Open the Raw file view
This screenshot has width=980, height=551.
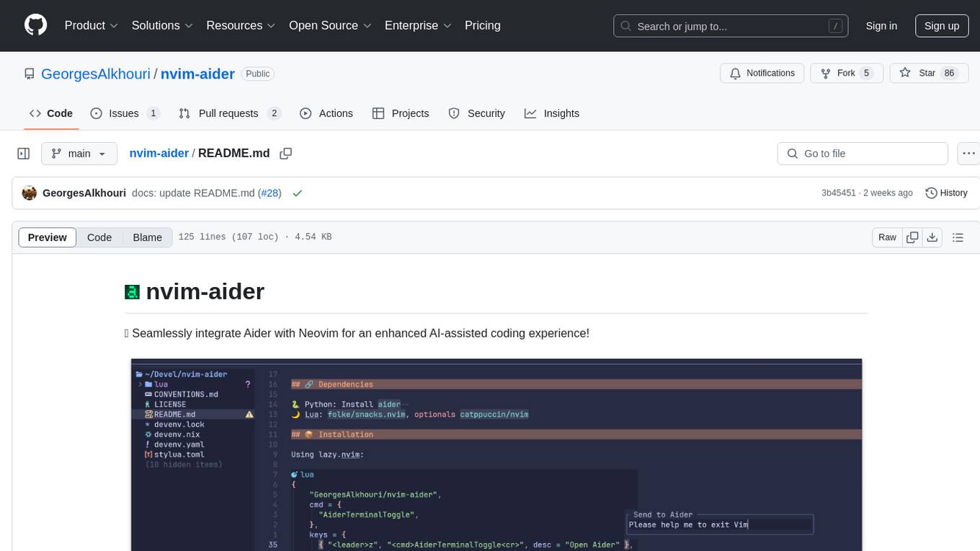[887, 237]
